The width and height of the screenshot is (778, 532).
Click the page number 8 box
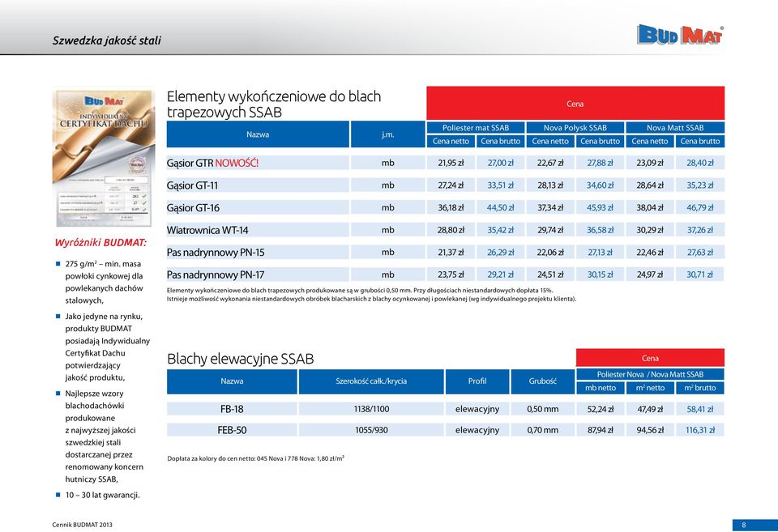[754, 525]
